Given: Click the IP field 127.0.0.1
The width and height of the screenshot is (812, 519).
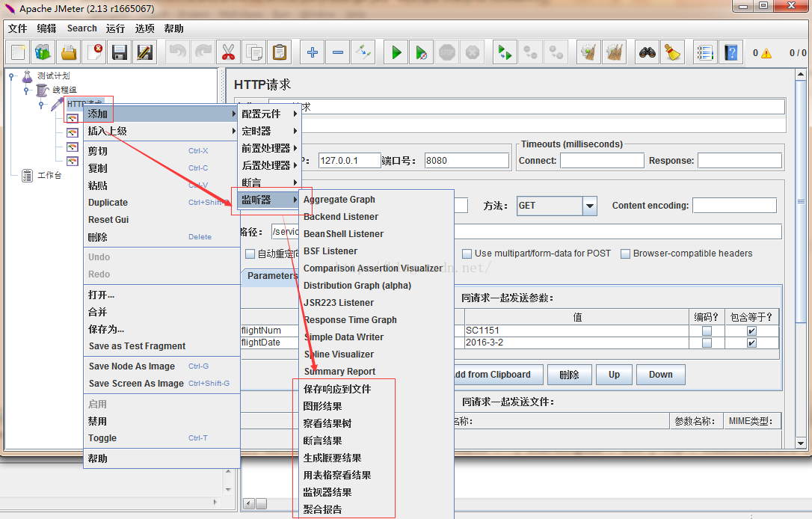Looking at the screenshot, I should [350, 161].
